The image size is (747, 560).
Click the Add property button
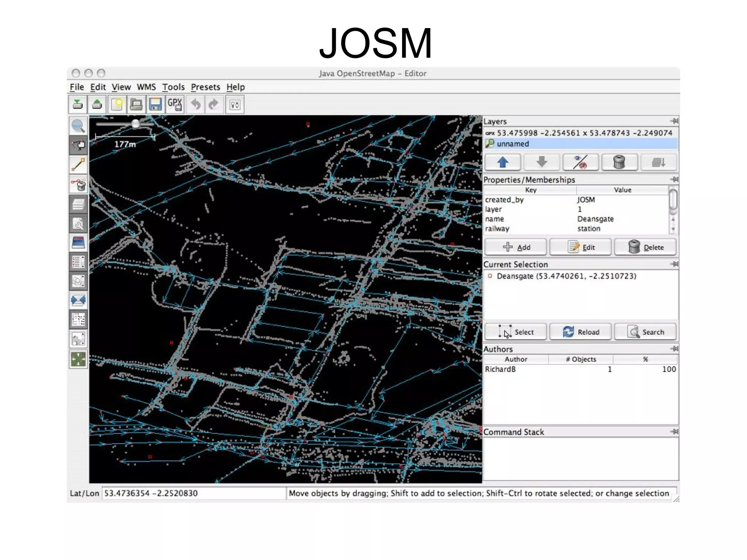pos(516,247)
